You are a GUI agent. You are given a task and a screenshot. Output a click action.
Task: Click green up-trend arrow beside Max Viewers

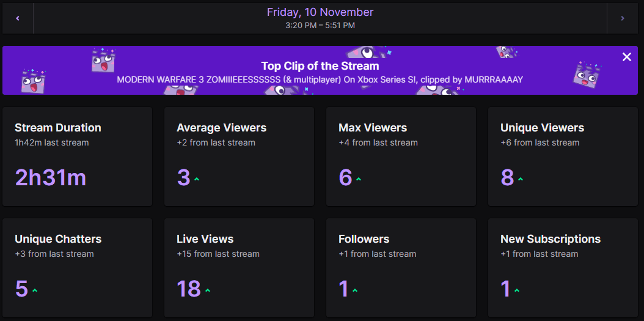(359, 180)
